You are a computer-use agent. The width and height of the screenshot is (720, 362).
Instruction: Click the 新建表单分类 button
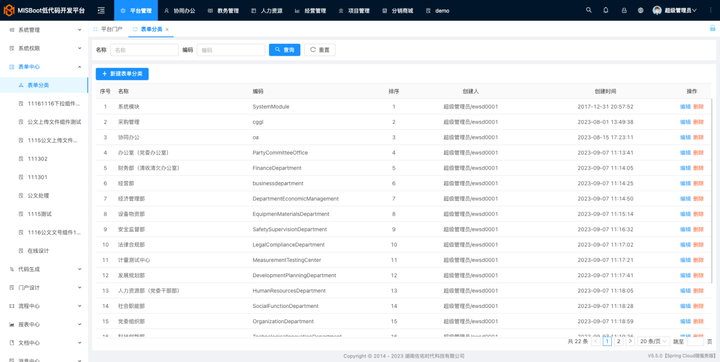point(122,74)
